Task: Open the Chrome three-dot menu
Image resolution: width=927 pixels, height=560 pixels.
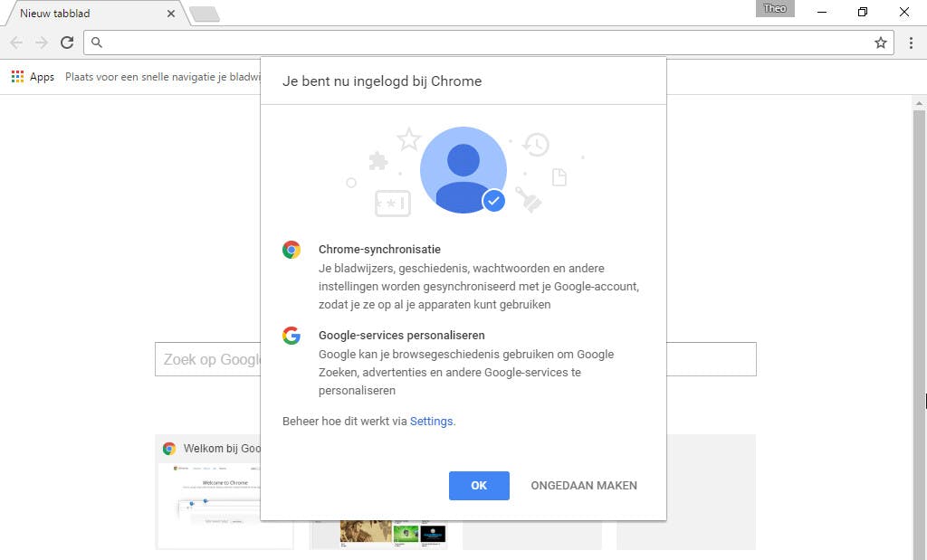Action: click(x=911, y=43)
